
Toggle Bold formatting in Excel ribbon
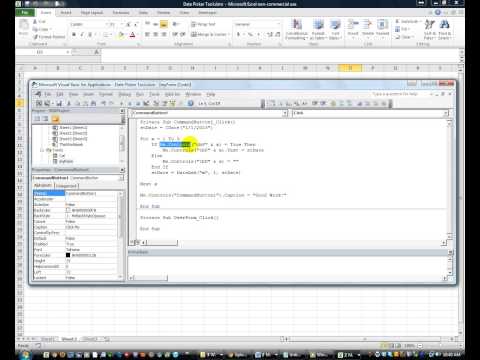click(x=74, y=35)
